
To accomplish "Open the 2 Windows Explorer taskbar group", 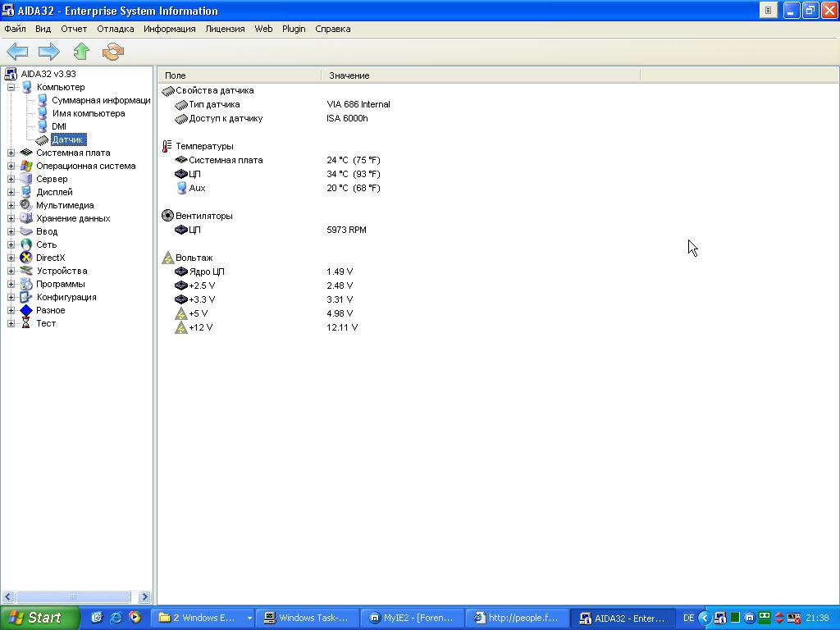I will 202,619.
